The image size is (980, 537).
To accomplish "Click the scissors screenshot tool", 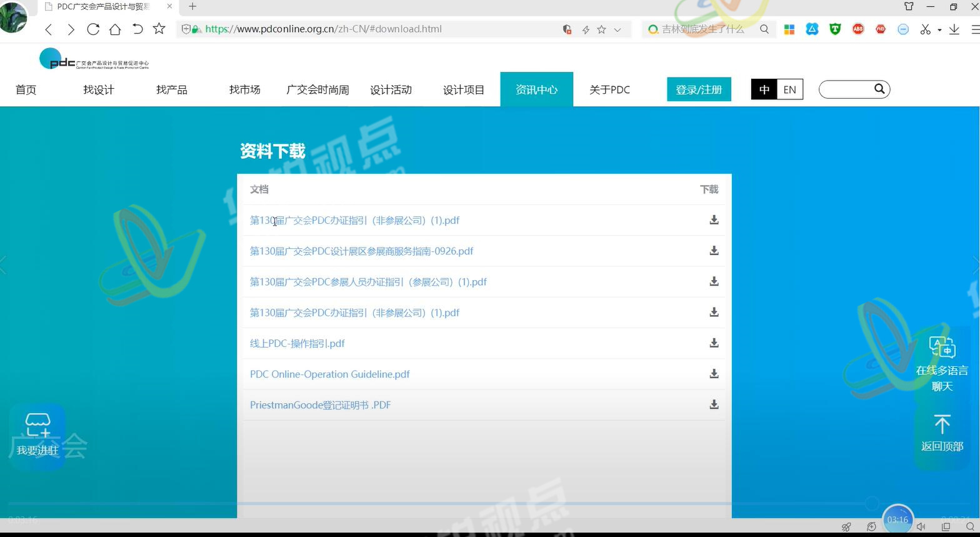I will tap(926, 29).
